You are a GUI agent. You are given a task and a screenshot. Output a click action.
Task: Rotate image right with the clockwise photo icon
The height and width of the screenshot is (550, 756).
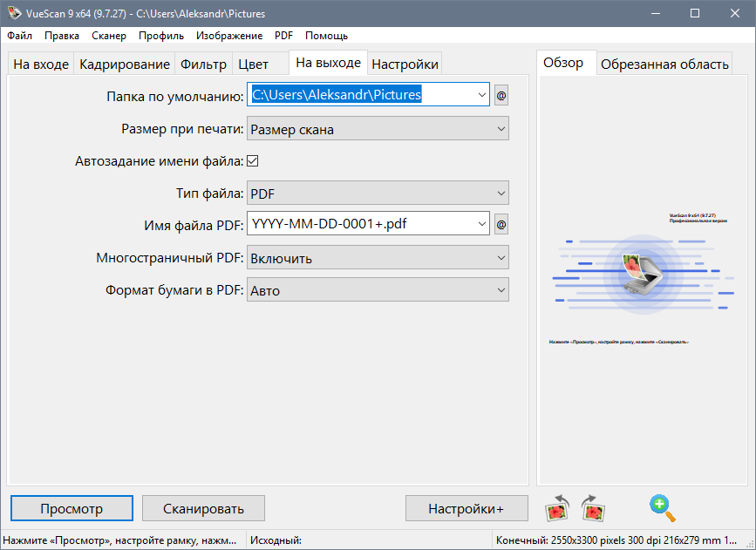[x=593, y=508]
